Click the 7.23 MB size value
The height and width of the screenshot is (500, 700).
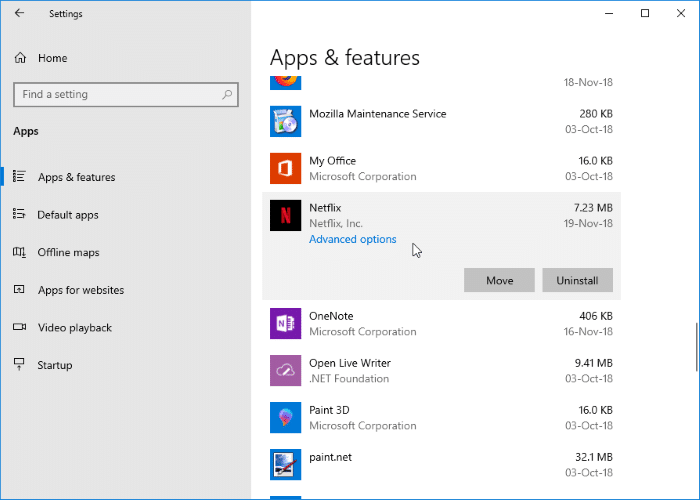(593, 208)
